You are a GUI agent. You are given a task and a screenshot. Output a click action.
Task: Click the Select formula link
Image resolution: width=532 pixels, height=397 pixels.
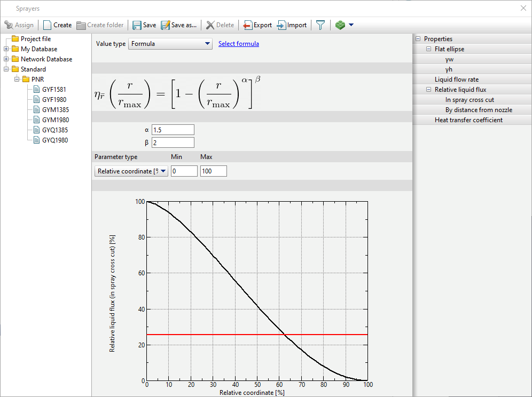pos(239,44)
